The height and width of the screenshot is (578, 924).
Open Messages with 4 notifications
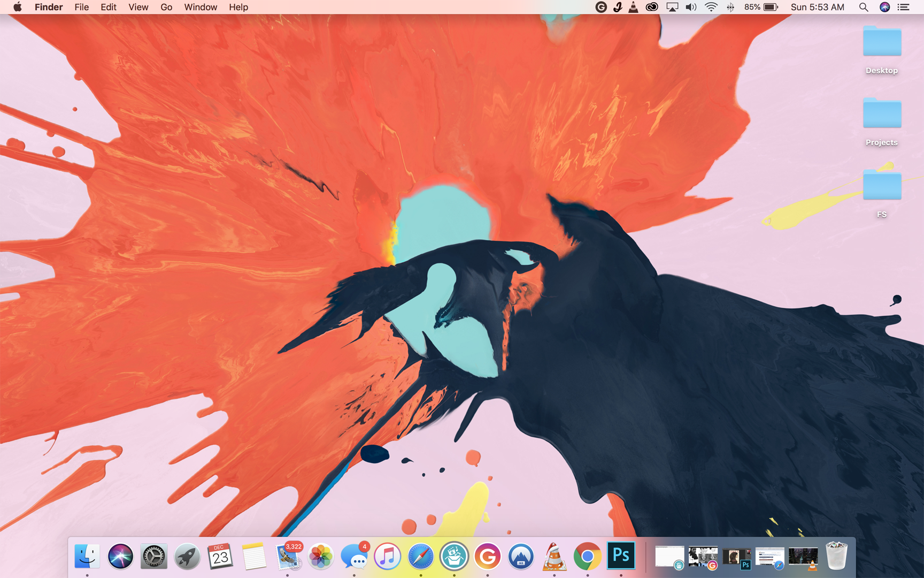(x=355, y=557)
